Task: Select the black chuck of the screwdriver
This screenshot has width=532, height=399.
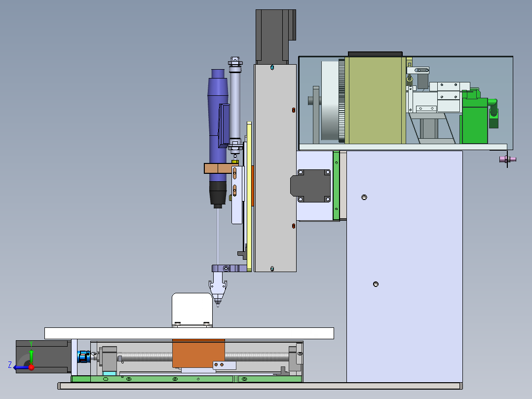Action: coord(218,194)
